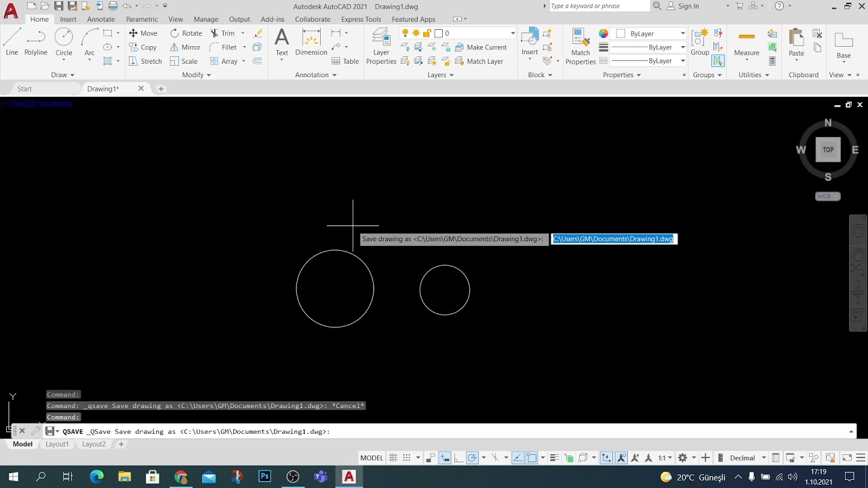Click the save path input field
This screenshot has height=488, width=868.
click(614, 239)
